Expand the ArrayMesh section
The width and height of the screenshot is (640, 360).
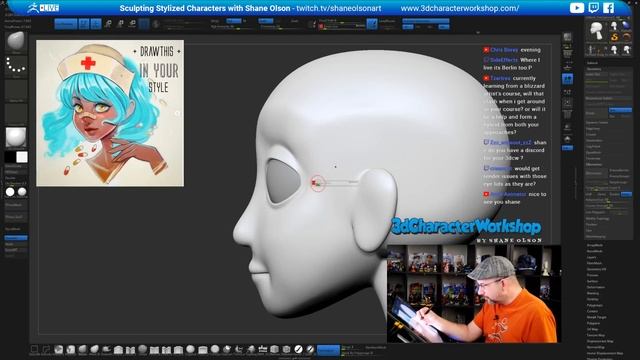[595, 245]
